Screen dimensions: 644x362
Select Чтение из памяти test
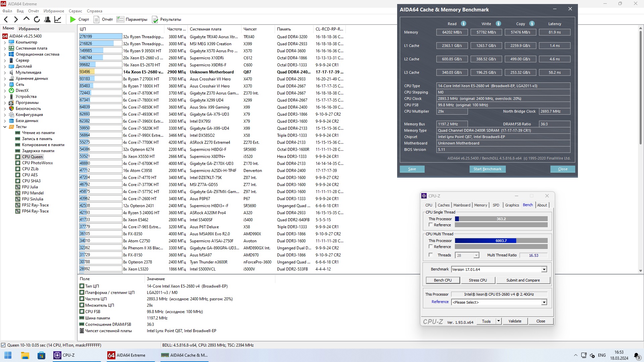[38, 133]
